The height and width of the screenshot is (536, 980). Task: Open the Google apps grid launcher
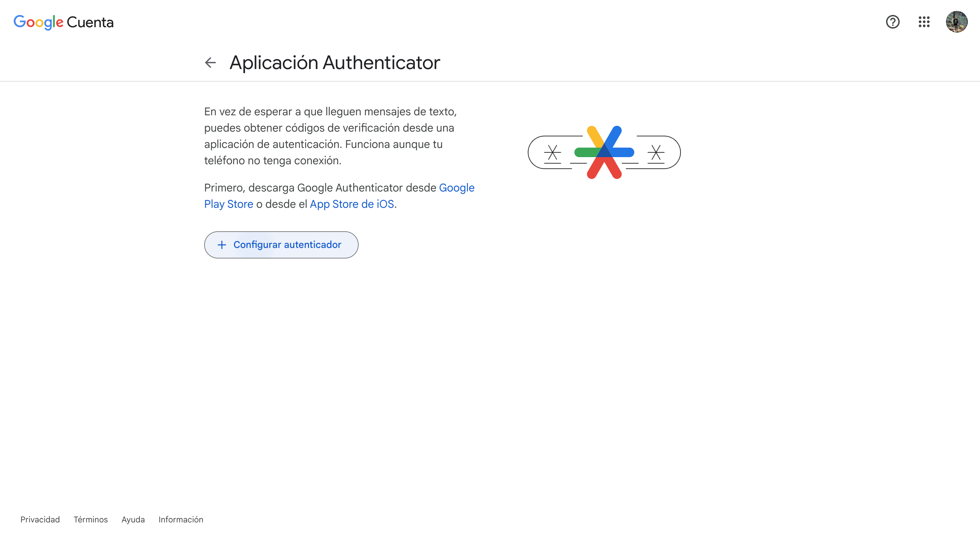(924, 22)
